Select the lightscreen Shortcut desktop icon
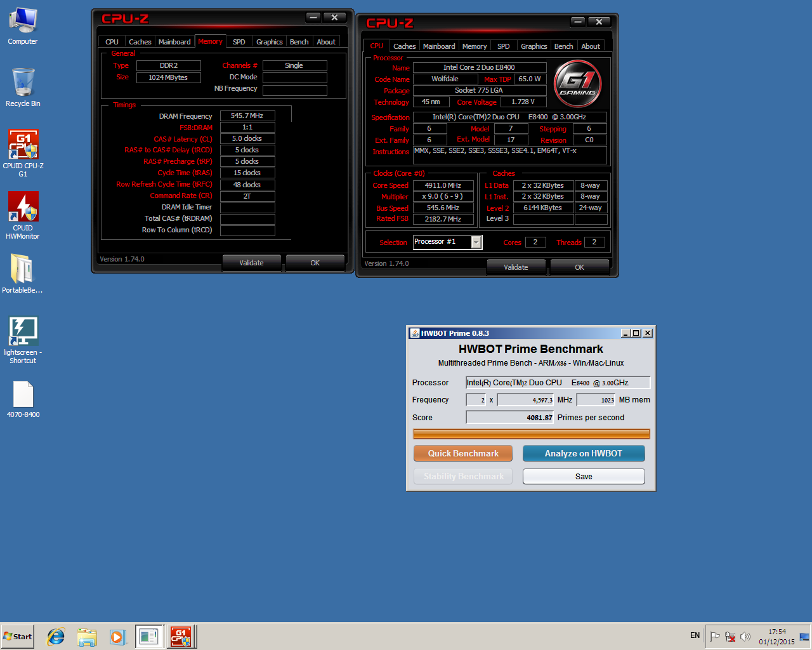 [x=23, y=340]
